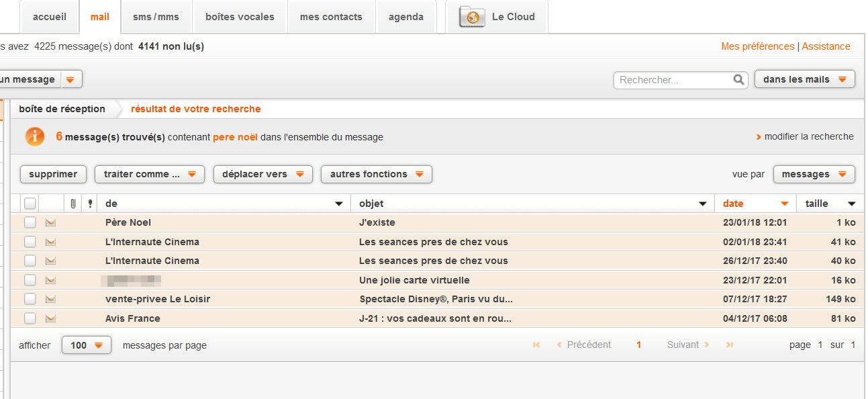
Task: Click sender 'vente-privee Le Loisir'
Action: click(x=158, y=299)
